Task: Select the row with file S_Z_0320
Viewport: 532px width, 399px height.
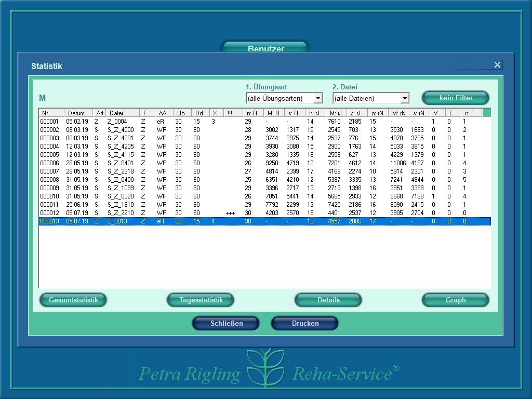Action: 264,196
